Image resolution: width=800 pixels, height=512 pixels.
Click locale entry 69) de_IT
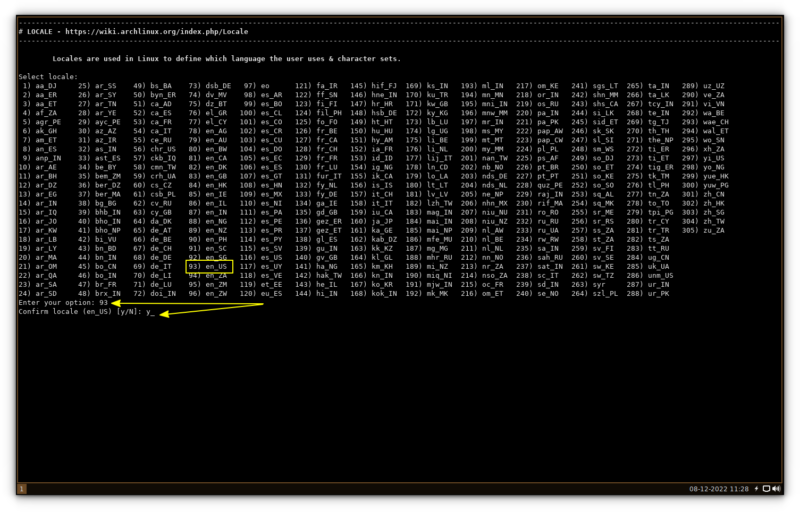pos(153,267)
